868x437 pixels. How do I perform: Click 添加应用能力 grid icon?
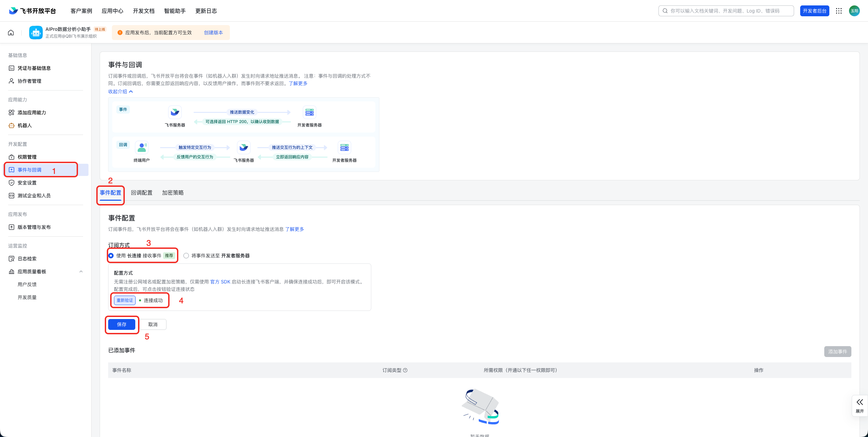pyautogui.click(x=12, y=113)
